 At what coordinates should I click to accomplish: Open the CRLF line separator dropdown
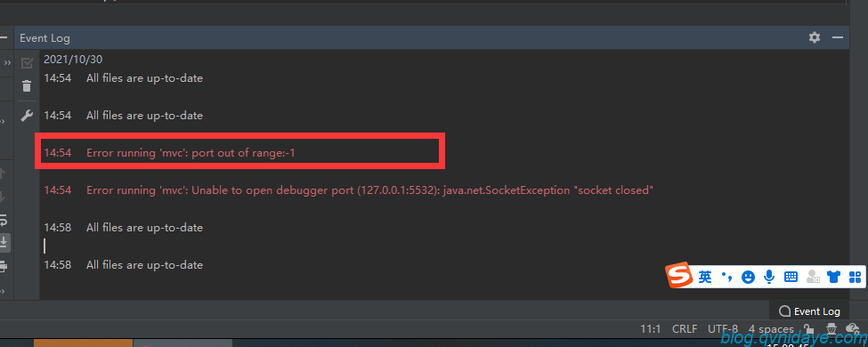[685, 328]
